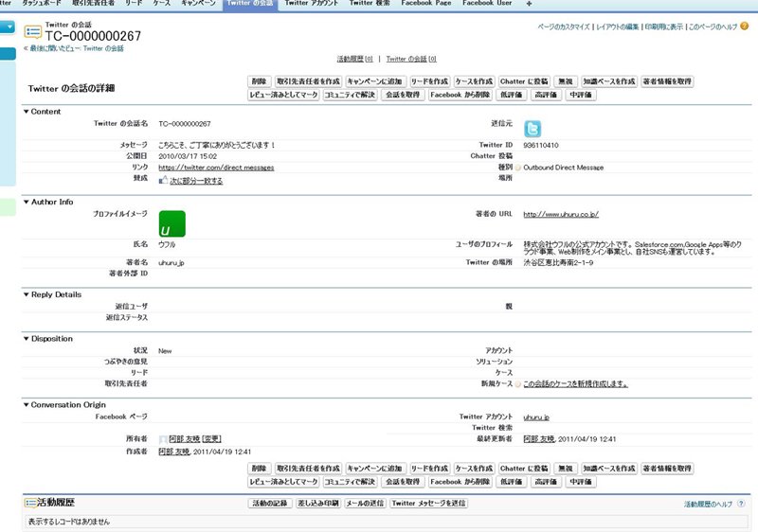This screenshot has height=532, width=758.
Task: Select the キャンペーン tab
Action: click(198, 3)
